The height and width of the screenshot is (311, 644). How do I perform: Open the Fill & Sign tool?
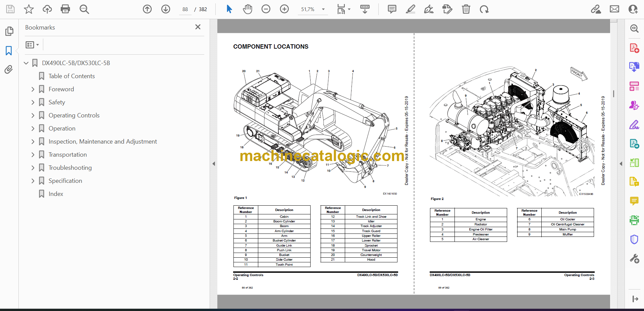(634, 125)
